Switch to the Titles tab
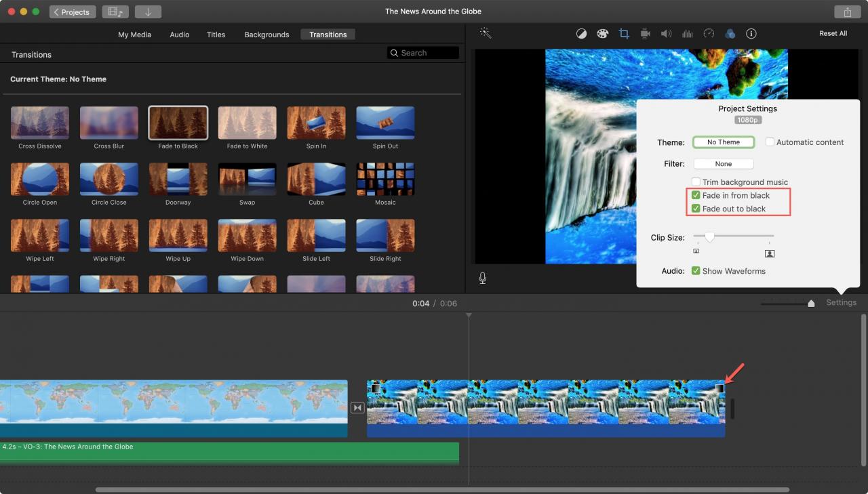 pos(216,35)
